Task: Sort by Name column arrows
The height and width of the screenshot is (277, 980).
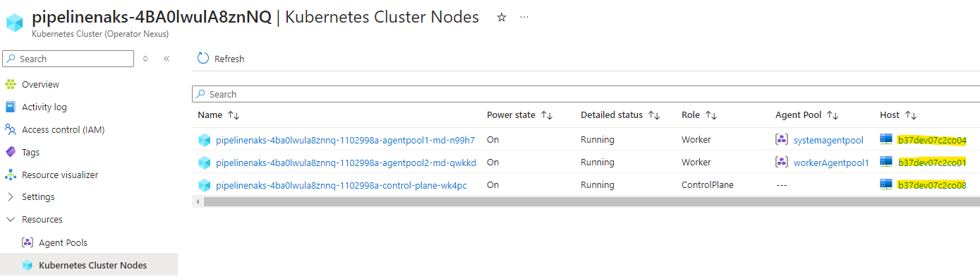Action: (234, 114)
